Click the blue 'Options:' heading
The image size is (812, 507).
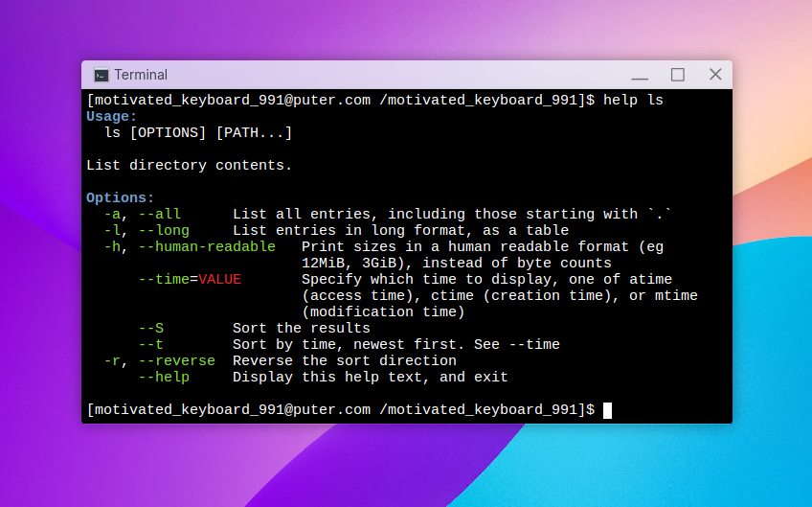click(120, 197)
